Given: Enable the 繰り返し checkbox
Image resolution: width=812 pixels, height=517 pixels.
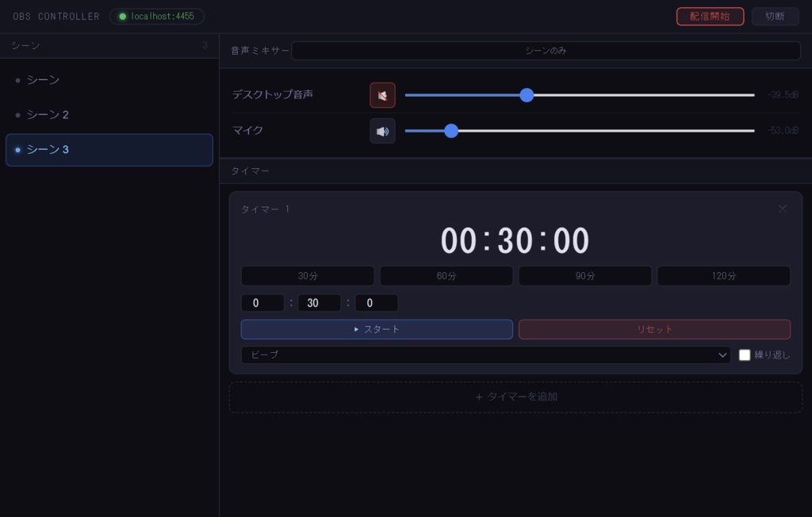Looking at the screenshot, I should coord(744,355).
